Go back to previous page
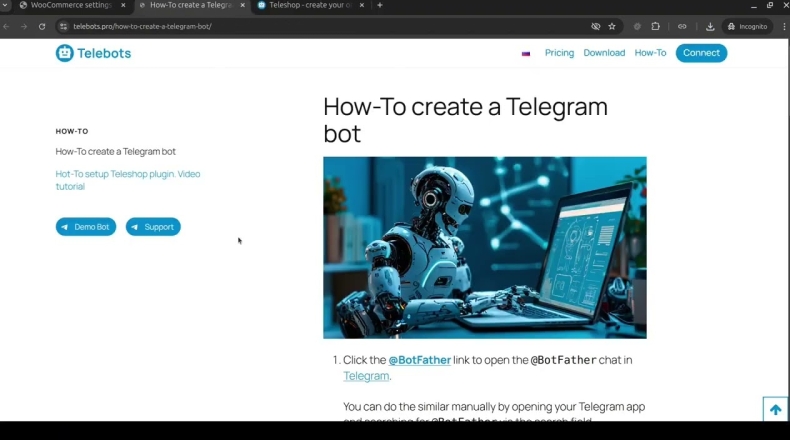This screenshot has height=440, width=790. tap(6, 26)
